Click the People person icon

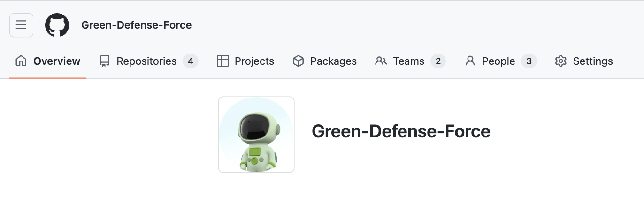coord(470,61)
